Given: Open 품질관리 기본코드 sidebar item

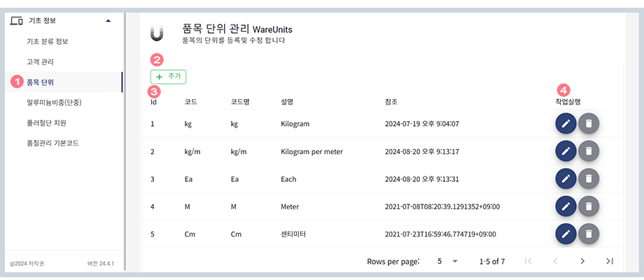Looking at the screenshot, I should click(x=55, y=143).
